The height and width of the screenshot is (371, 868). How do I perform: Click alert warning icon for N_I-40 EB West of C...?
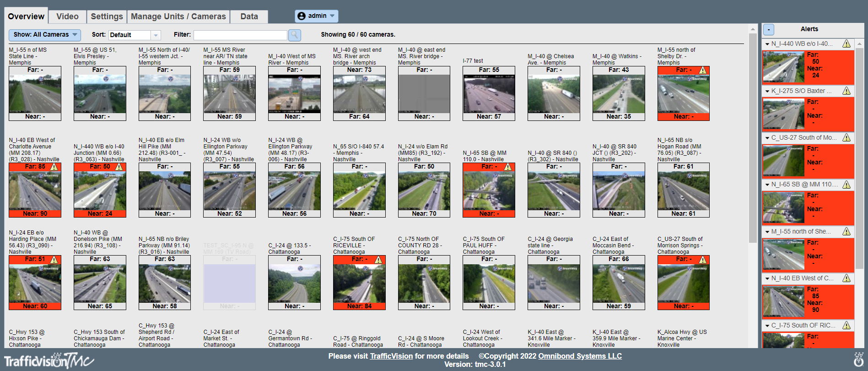pos(846,278)
